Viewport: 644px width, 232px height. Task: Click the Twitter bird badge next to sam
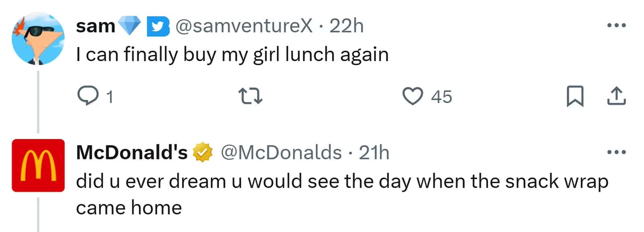click(x=158, y=27)
